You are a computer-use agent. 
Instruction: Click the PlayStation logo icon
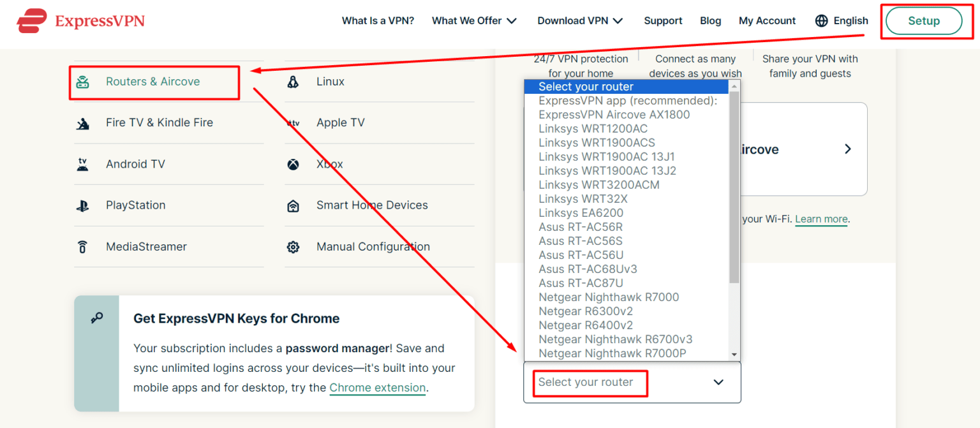82,205
